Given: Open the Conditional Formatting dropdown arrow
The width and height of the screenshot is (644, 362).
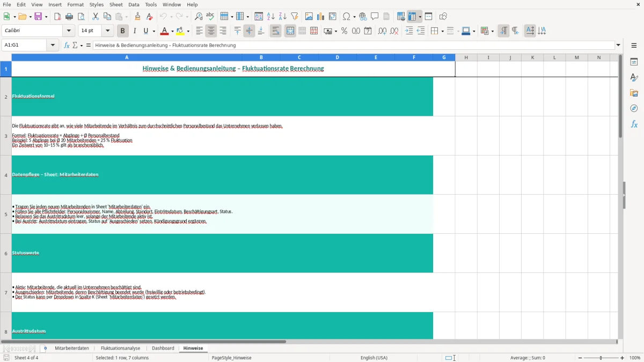Looking at the screenshot, I should coord(492,31).
